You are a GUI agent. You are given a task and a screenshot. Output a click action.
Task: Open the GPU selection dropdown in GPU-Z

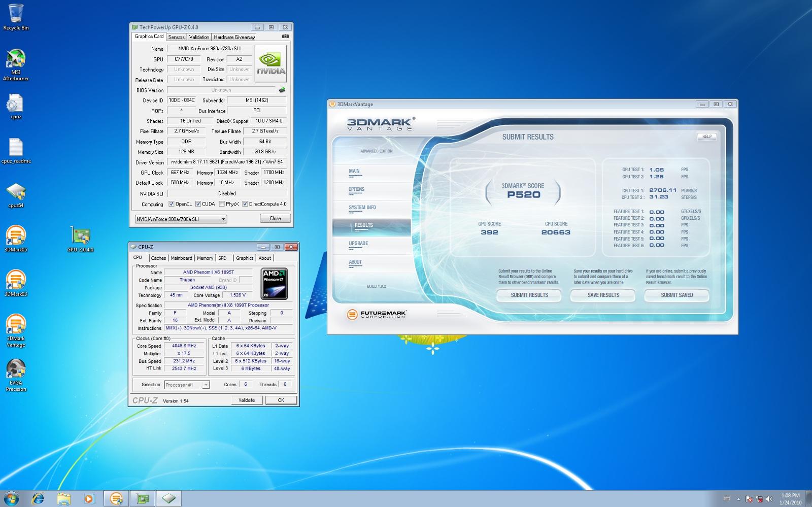181,219
